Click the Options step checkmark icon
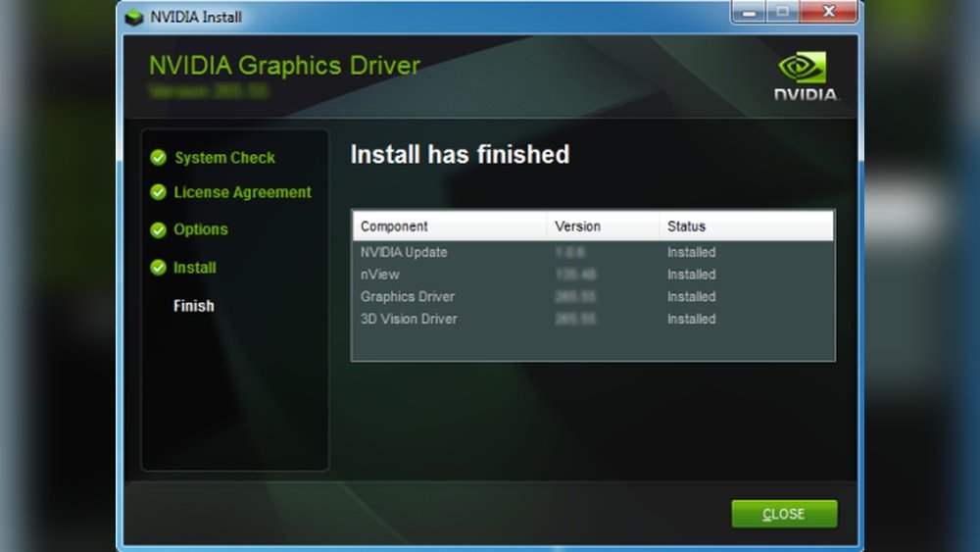The image size is (980, 552). pos(158,230)
